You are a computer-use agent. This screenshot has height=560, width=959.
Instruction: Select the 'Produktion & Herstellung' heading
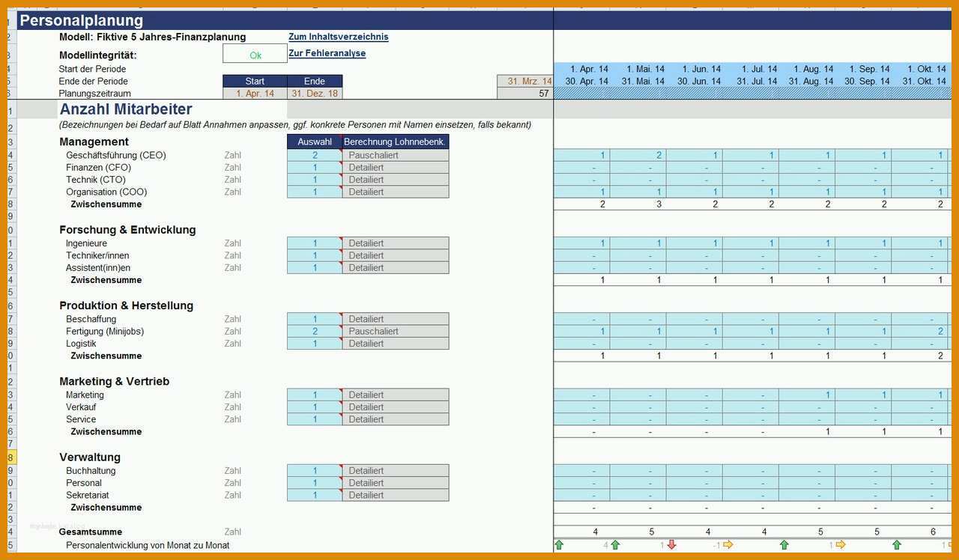point(126,305)
